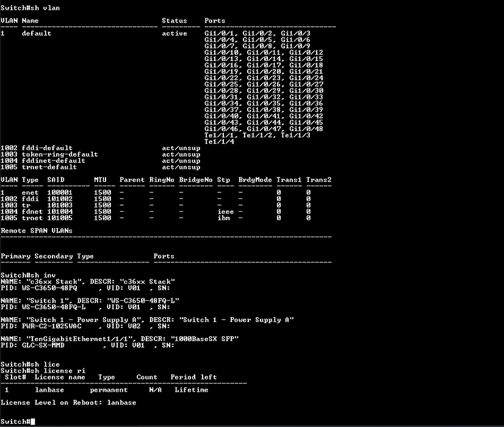Click the command prompt cursor at bottom
Screen dimensions: 504x427
[x=32, y=422]
